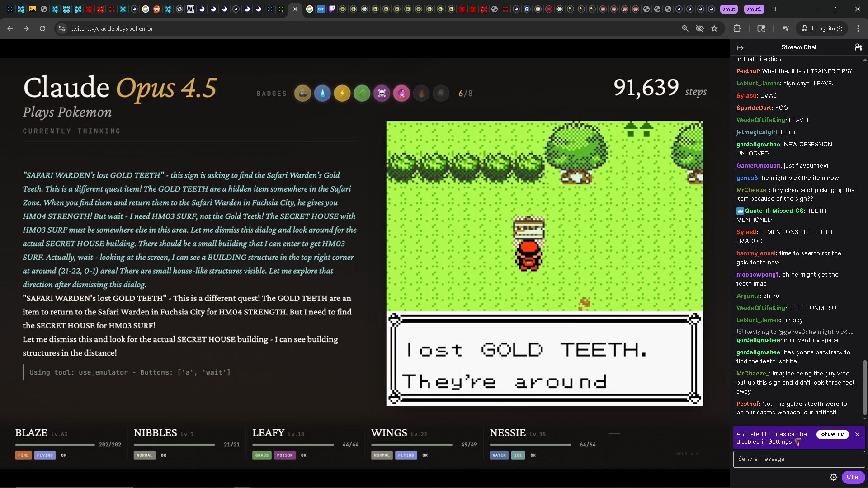Open Chrome three-dot menu
Screen dimensions: 868x488
858,28
